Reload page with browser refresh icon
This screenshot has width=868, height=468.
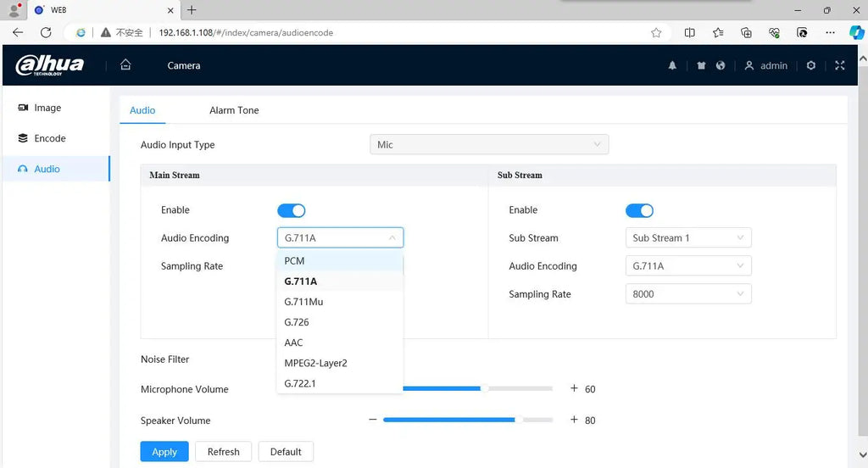tap(46, 33)
